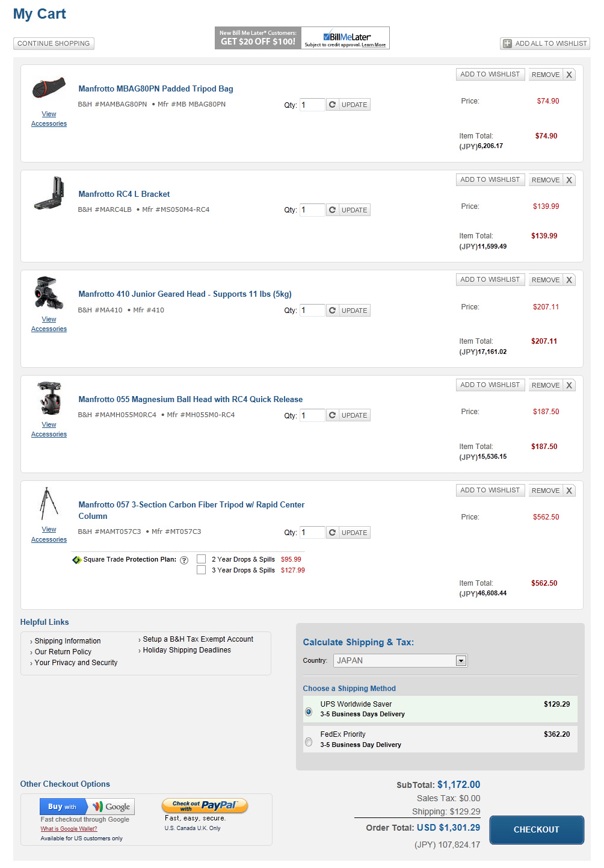Image resolution: width=604 pixels, height=868 pixels.
Task: Open the Holiday Shipping Deadlines link
Action: pos(186,650)
